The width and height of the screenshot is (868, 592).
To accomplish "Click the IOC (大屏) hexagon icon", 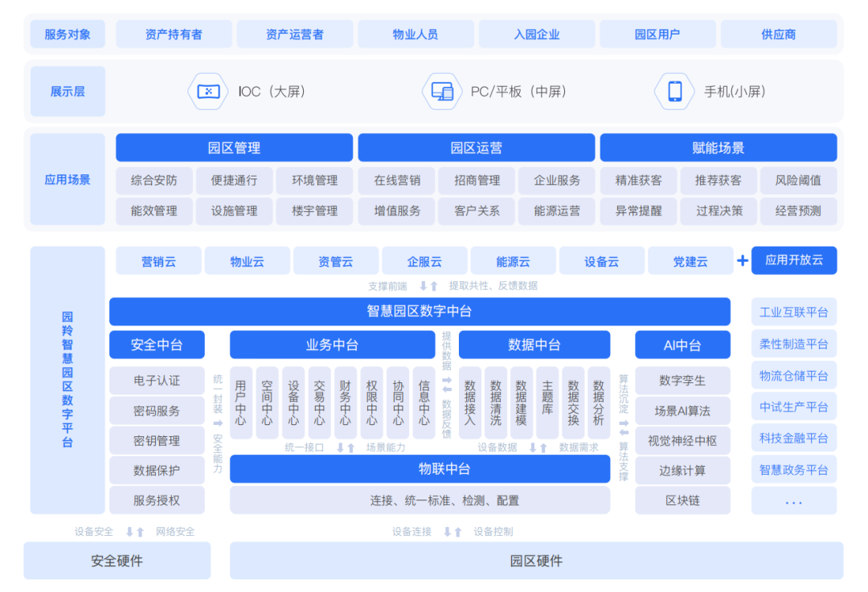I will tap(207, 91).
